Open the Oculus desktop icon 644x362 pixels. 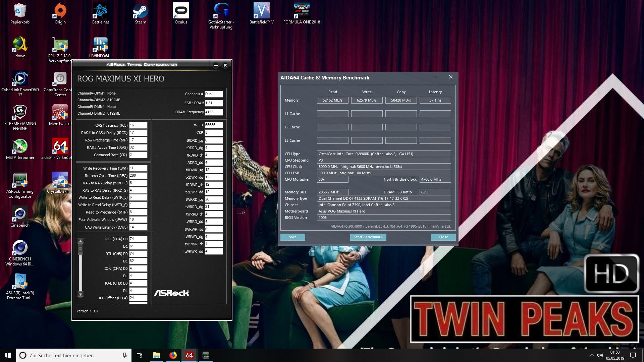click(x=181, y=14)
